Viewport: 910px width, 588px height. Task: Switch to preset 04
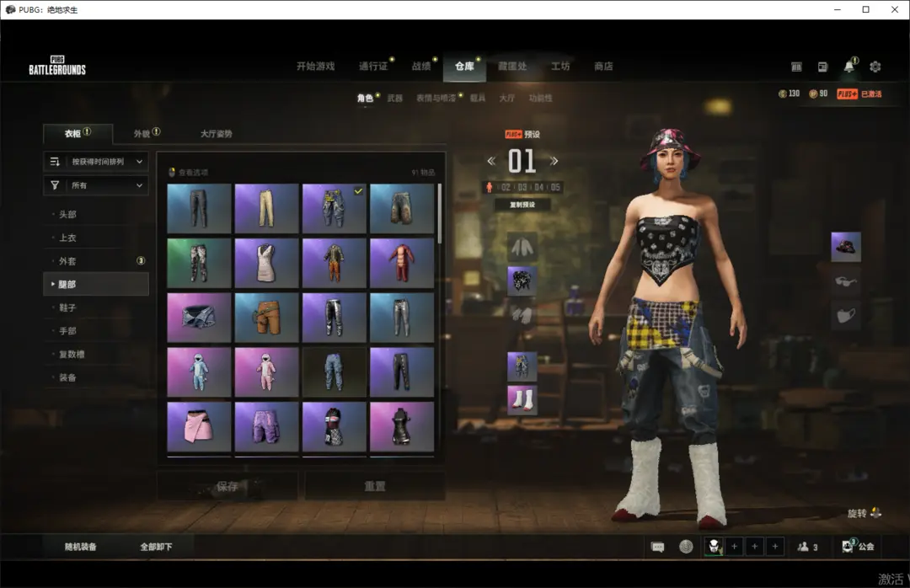(x=539, y=187)
